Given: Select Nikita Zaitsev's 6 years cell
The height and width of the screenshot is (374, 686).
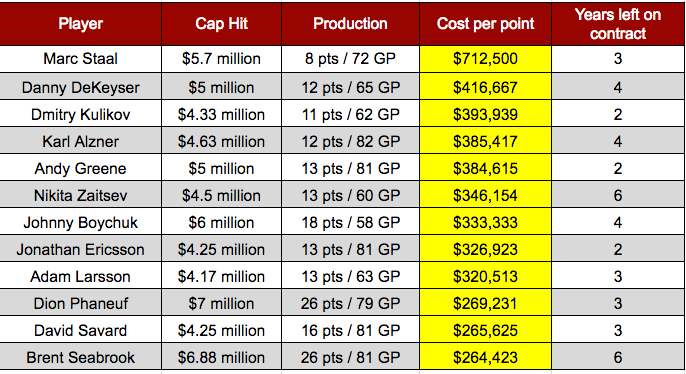Looking at the screenshot, I should 618,195.
